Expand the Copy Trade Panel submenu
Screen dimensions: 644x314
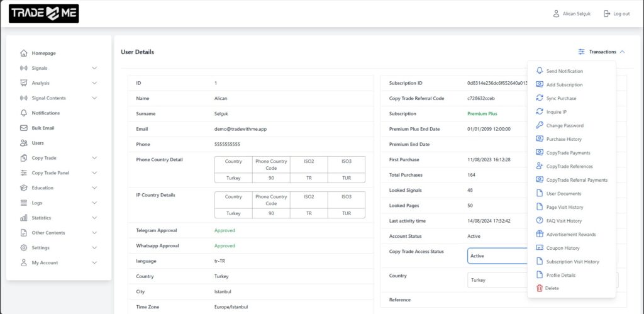(x=94, y=173)
